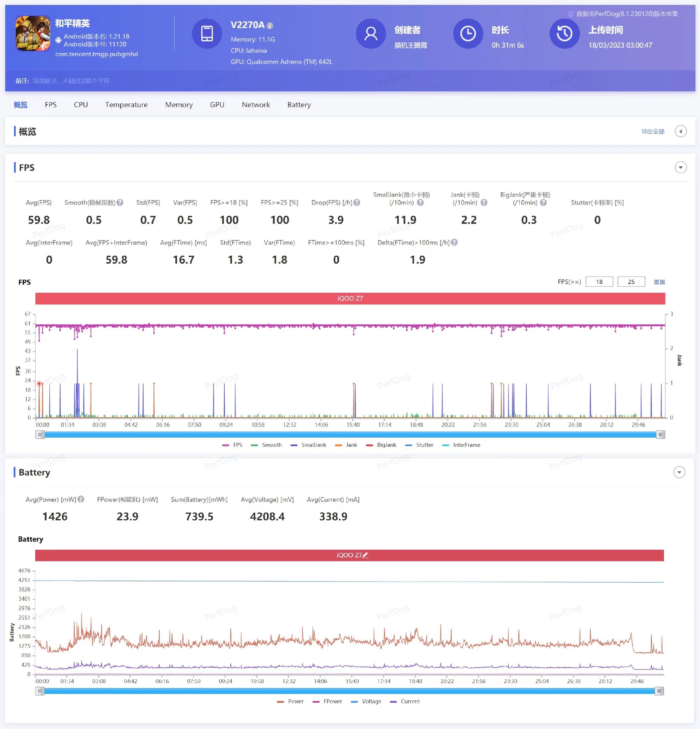This screenshot has height=729, width=700.
Task: Click the Avg(Power) value 1426
Action: coord(55,516)
